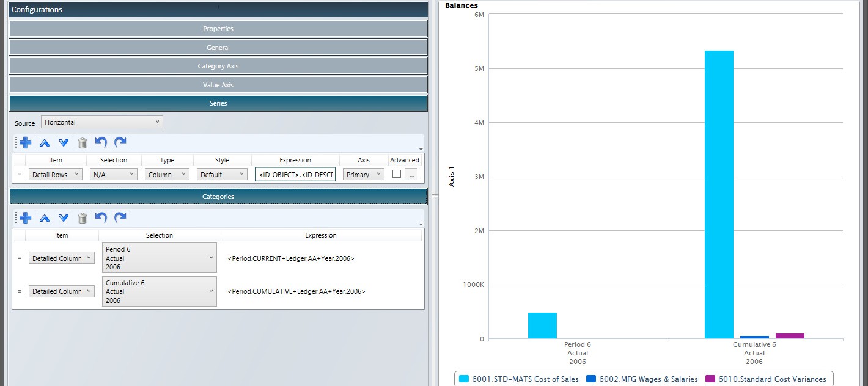
Task: Expand the Value Axis section
Action: point(218,85)
